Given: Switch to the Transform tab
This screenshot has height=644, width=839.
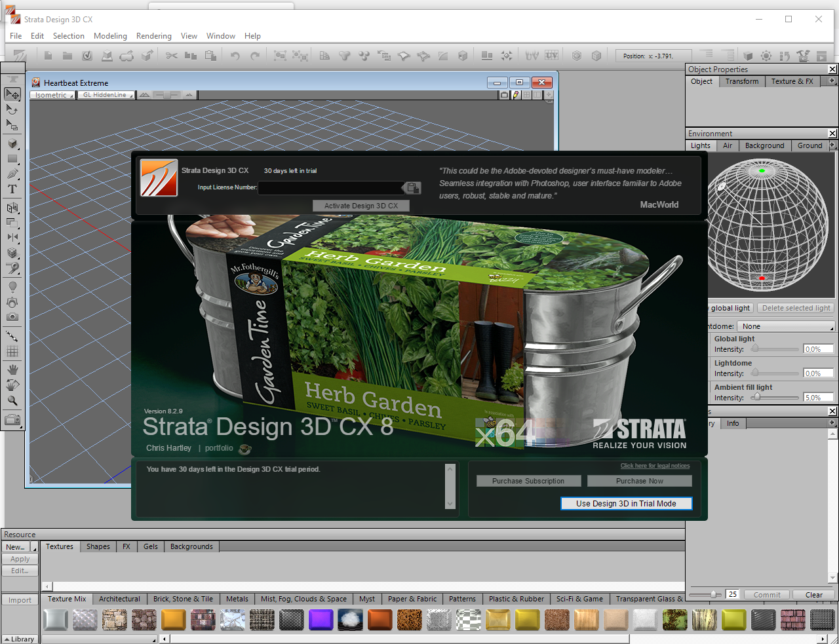Looking at the screenshot, I should 742,81.
